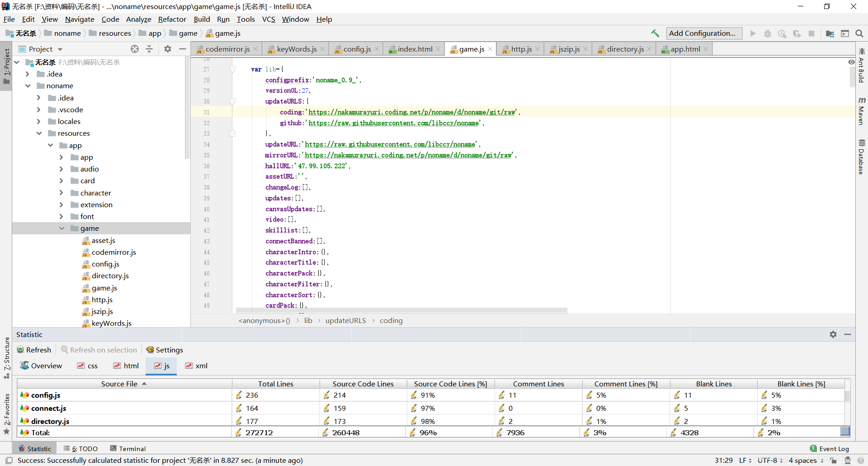Screen dimensions: 868x466
Task: Click the Run play icon in toolbar
Action: pos(753,33)
